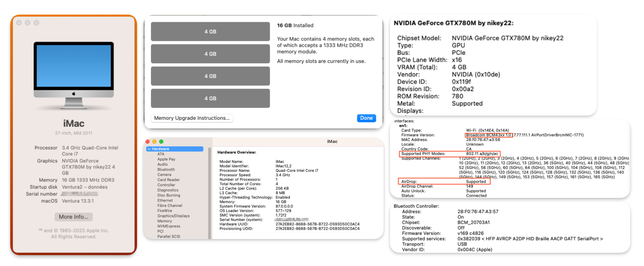Click the '577~129' OS loader version
This screenshot has width=644, height=266.
coord(284,211)
